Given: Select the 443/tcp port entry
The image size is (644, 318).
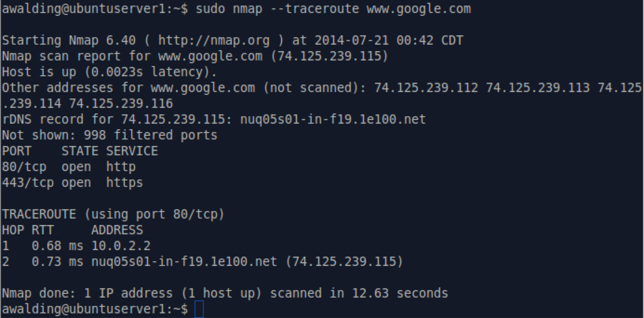Looking at the screenshot, I should (28, 183).
